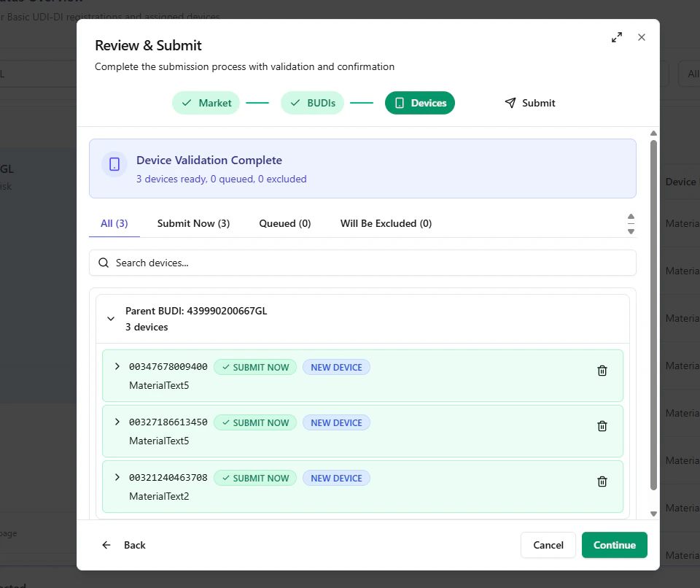Collapse the Parent BUDI 439990200667GL group
Image resolution: width=700 pixels, height=588 pixels.
coord(111,318)
